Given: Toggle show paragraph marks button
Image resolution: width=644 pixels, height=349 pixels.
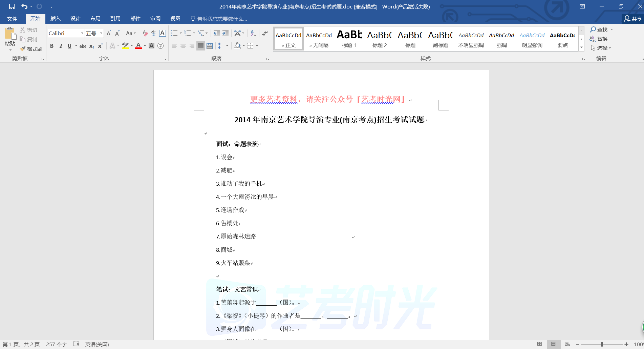Looking at the screenshot, I should click(265, 33).
